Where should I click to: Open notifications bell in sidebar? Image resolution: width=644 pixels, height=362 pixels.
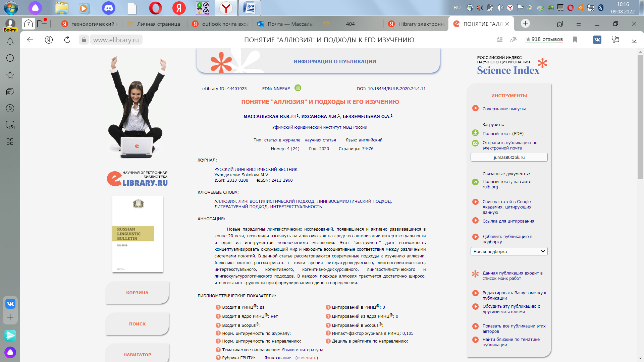click(x=10, y=41)
